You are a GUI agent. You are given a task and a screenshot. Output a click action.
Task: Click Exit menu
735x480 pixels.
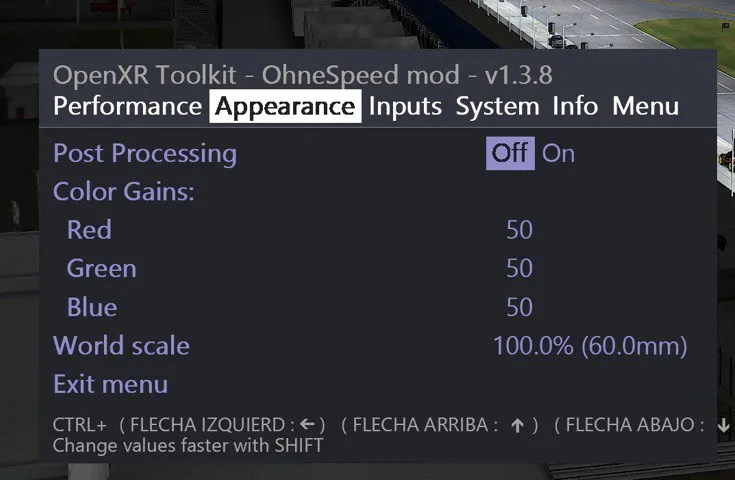(110, 384)
